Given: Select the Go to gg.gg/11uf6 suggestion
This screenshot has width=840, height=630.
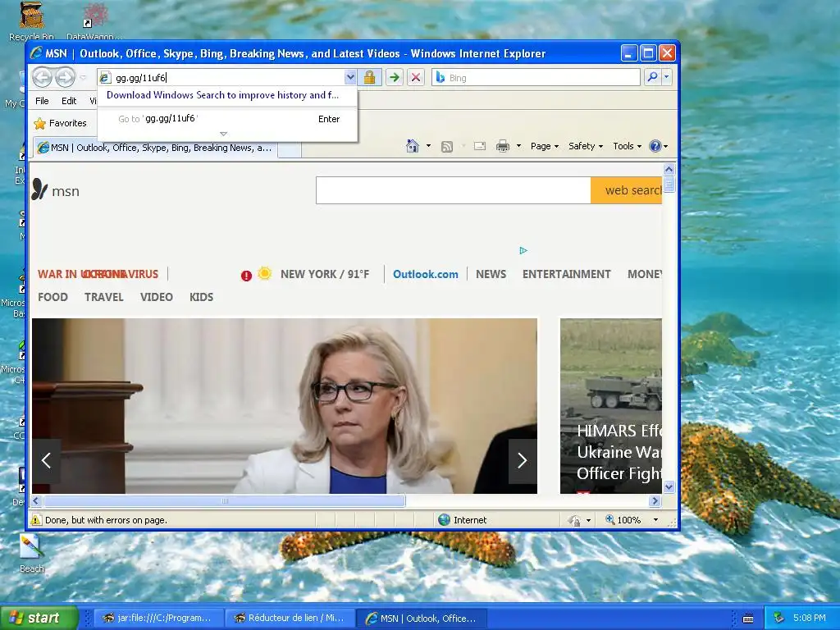Looking at the screenshot, I should [228, 119].
